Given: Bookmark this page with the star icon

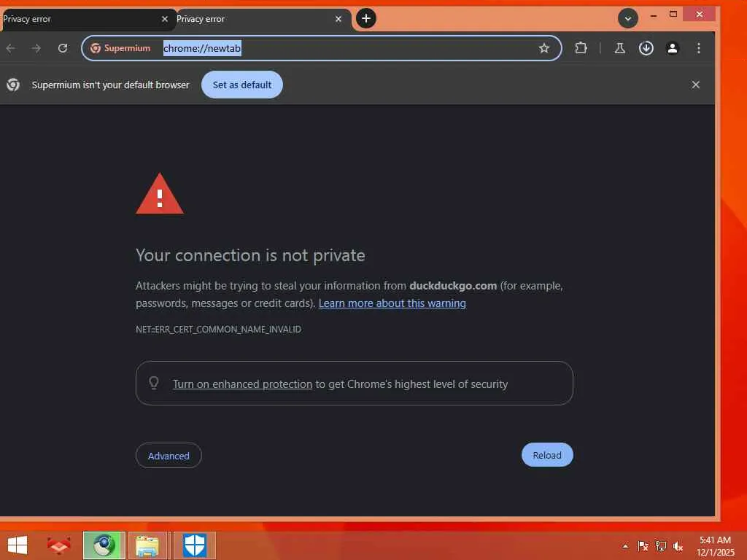Looking at the screenshot, I should (x=544, y=48).
